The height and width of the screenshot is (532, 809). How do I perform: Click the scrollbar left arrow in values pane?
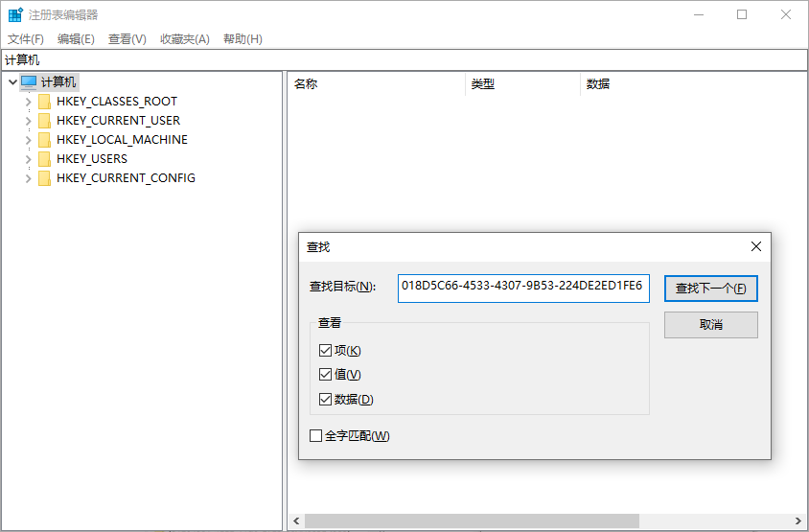(296, 520)
